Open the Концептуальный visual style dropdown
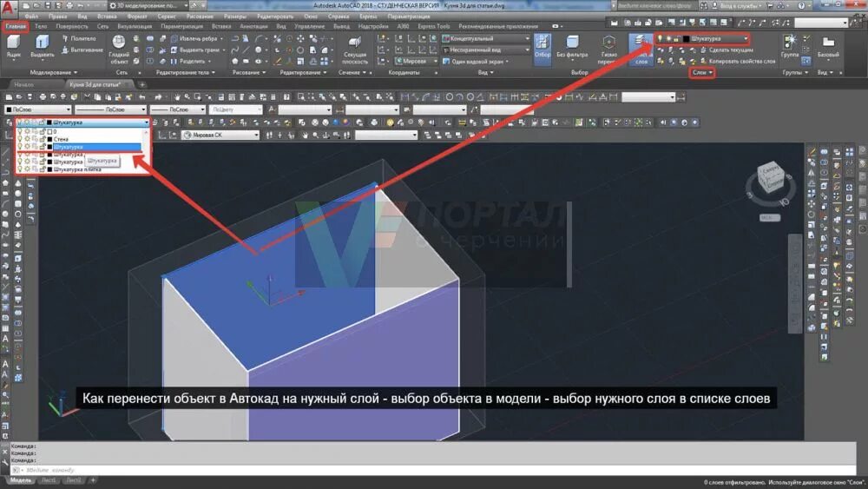 [x=485, y=38]
